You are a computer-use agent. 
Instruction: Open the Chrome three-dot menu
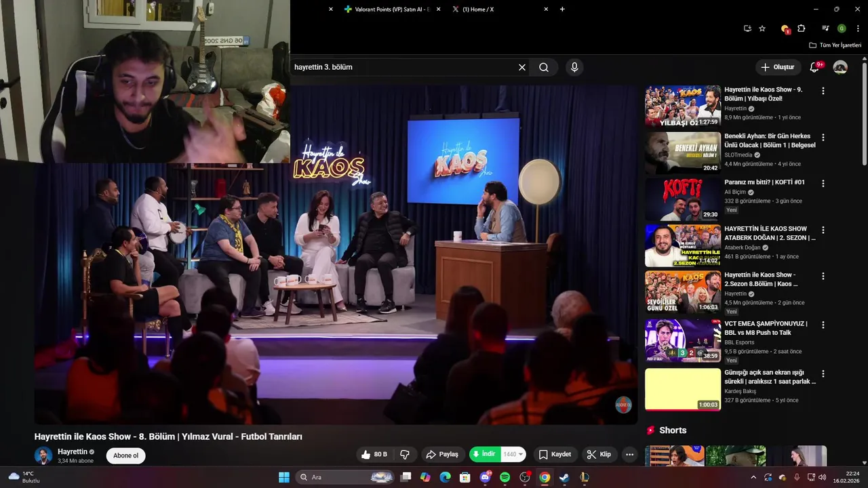857,28
